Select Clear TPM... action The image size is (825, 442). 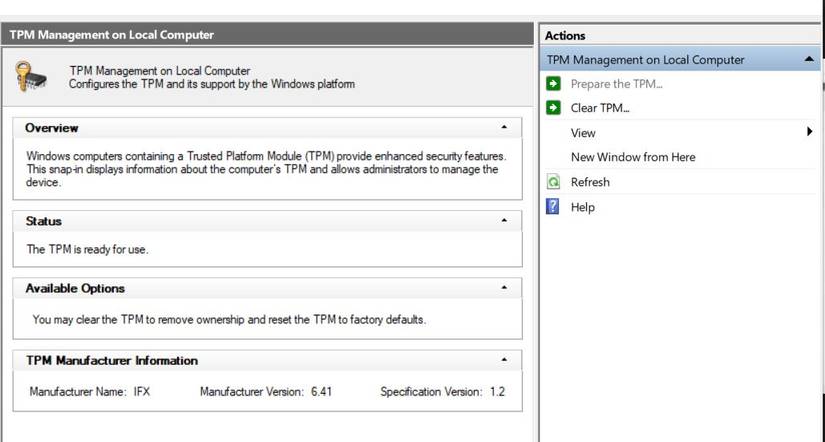point(600,108)
